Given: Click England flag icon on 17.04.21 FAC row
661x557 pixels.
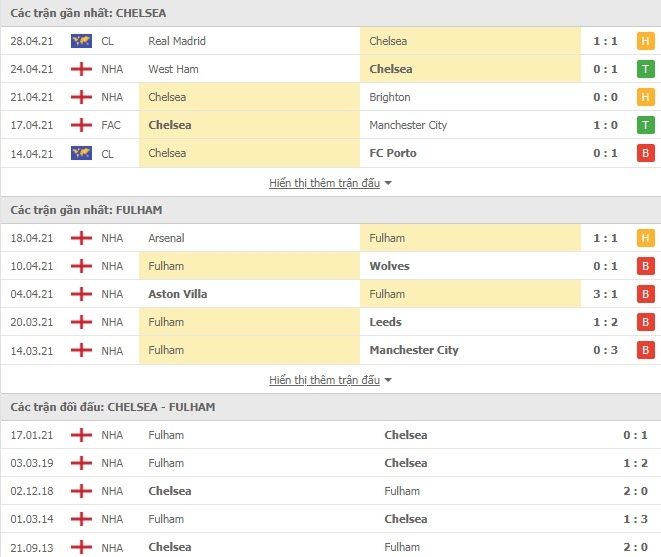Looking at the screenshot, I should click(81, 125).
